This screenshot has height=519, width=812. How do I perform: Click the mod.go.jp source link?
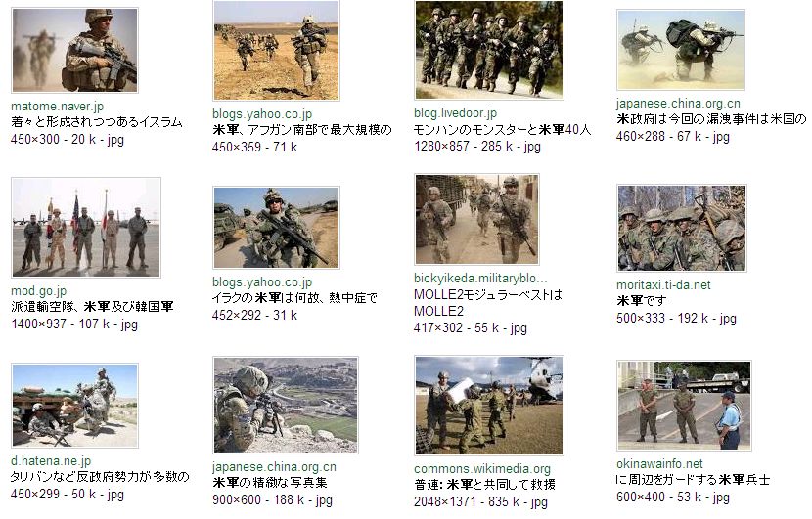click(x=39, y=291)
